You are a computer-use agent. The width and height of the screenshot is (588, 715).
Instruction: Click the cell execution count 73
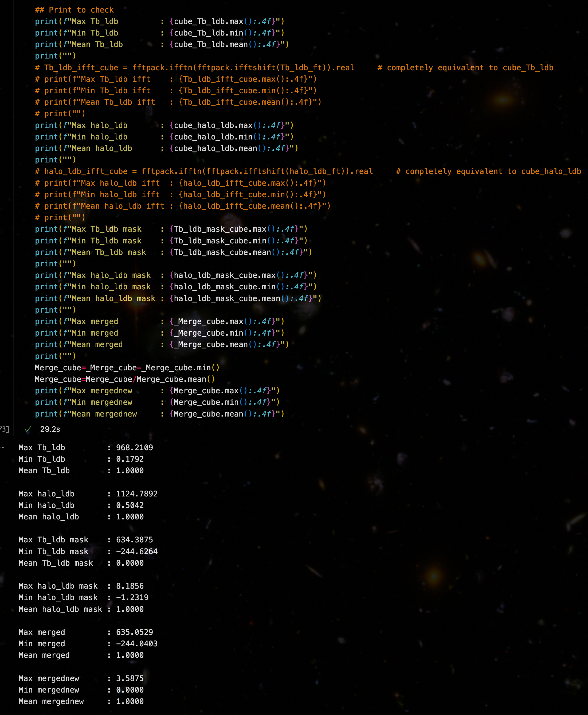click(4, 429)
